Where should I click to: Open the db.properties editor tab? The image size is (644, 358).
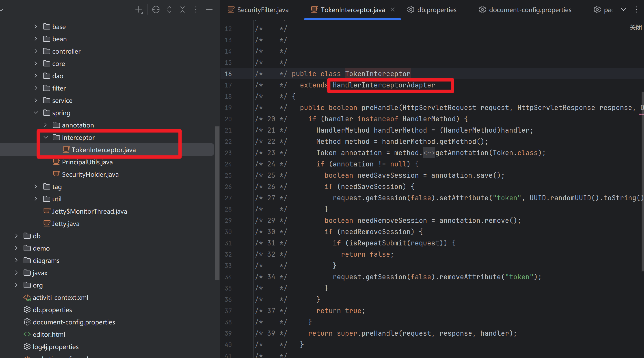(437, 10)
